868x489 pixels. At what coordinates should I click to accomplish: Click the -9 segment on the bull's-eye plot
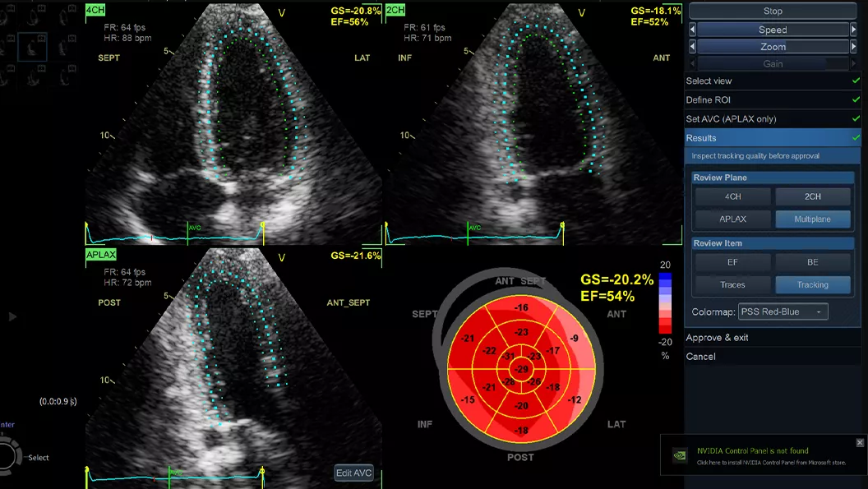click(x=574, y=338)
